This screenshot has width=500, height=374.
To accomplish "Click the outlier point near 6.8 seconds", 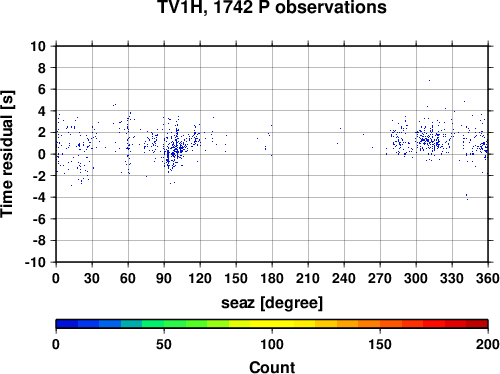I will (x=429, y=80).
